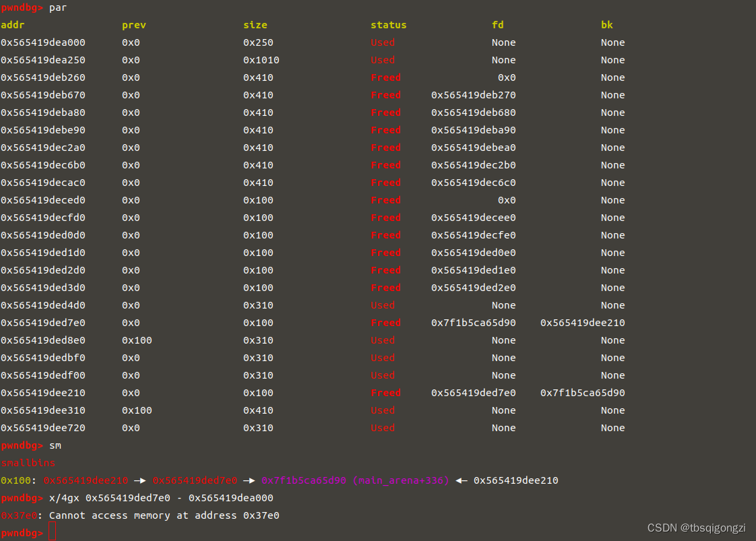Select address 0x565419deced0 in addr column

pos(43,200)
